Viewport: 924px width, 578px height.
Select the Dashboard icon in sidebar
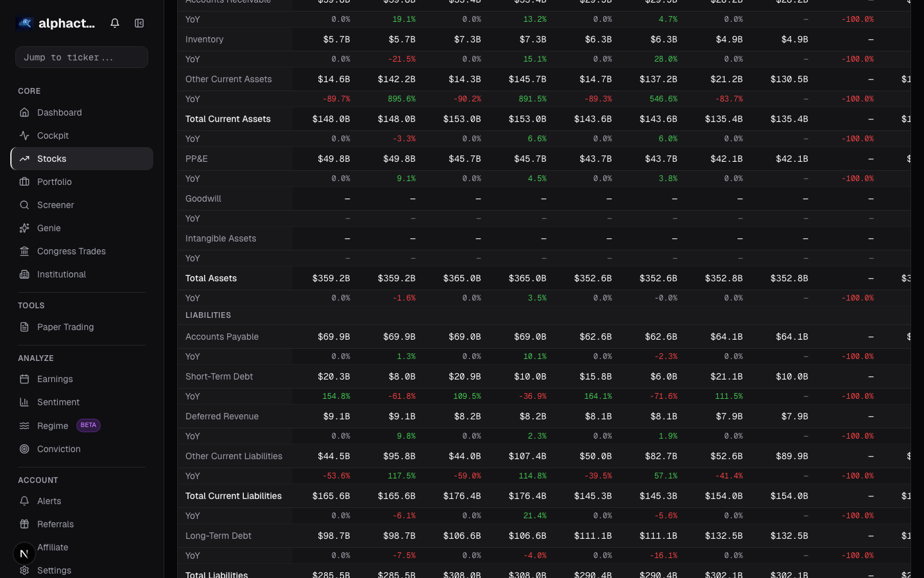point(24,112)
